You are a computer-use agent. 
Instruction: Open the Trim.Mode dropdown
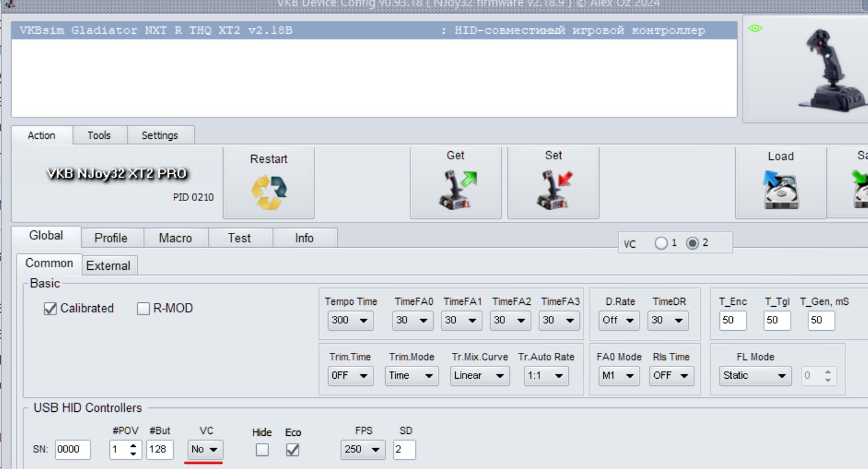coord(412,376)
